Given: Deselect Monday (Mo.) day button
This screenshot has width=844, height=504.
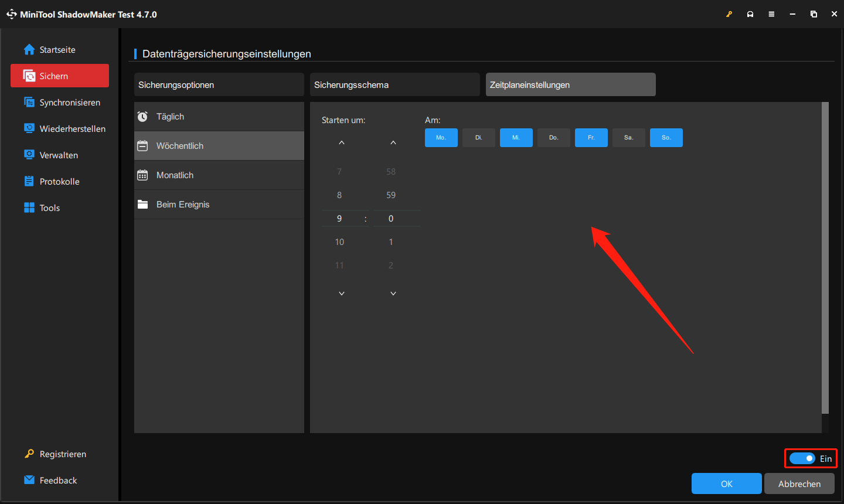Looking at the screenshot, I should coord(441,138).
